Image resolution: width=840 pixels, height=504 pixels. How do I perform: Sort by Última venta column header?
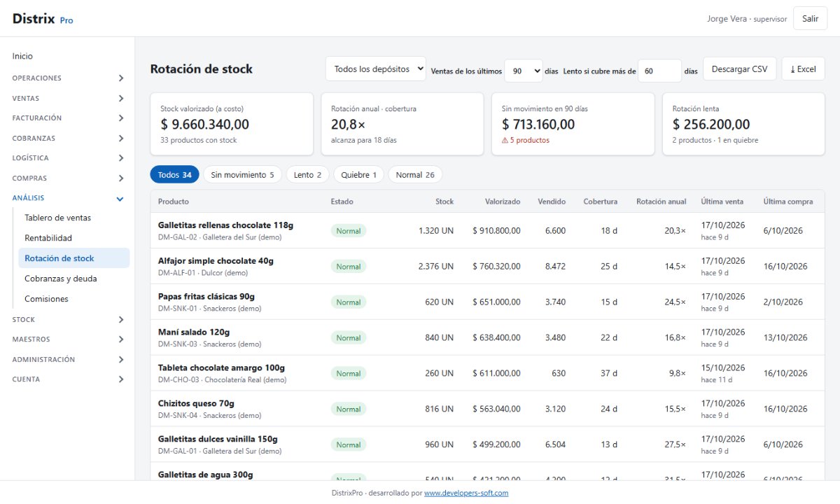pos(722,202)
